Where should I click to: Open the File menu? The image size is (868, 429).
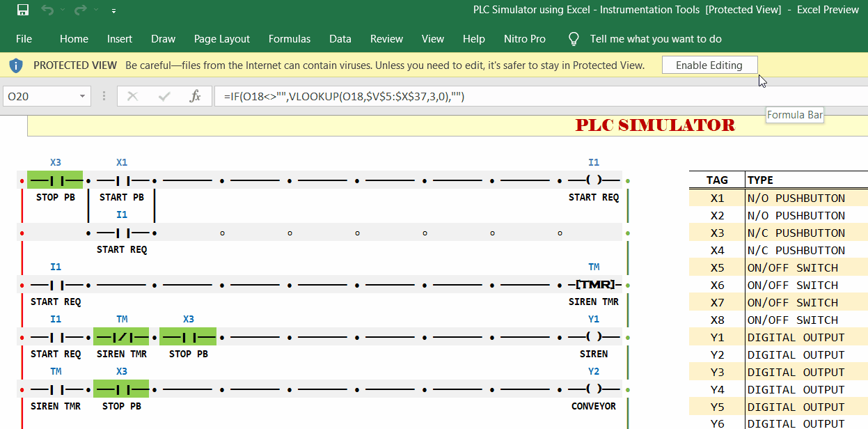coord(24,39)
